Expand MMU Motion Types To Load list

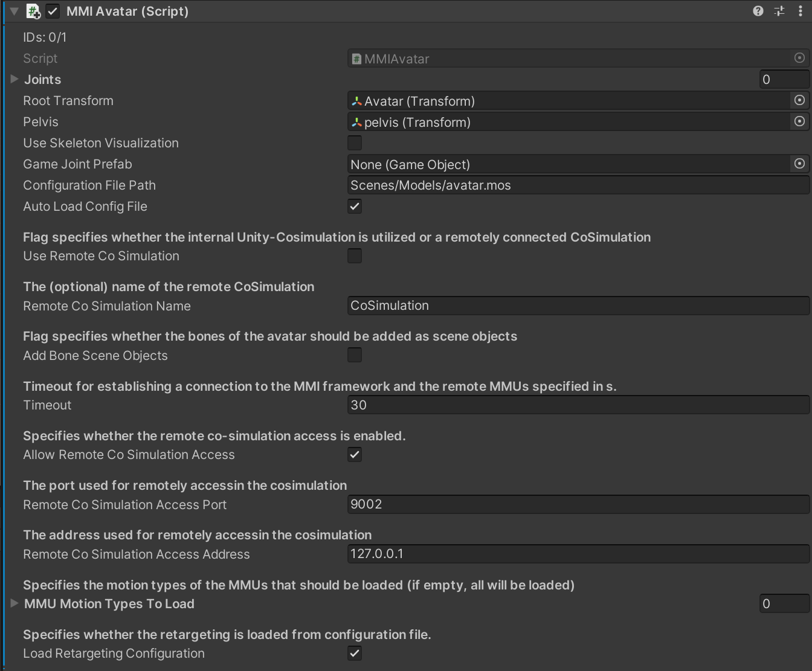[x=14, y=603]
